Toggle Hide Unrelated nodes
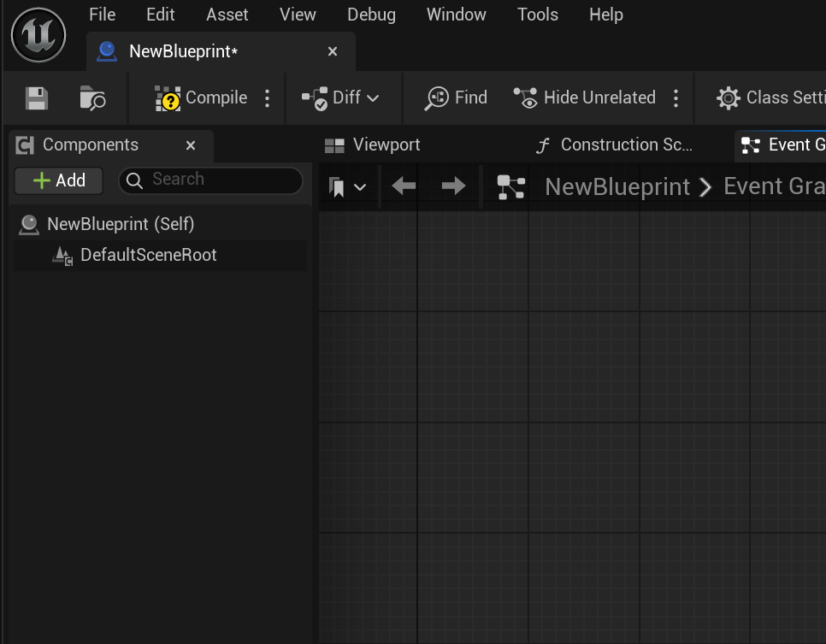826x644 pixels. 585,98
